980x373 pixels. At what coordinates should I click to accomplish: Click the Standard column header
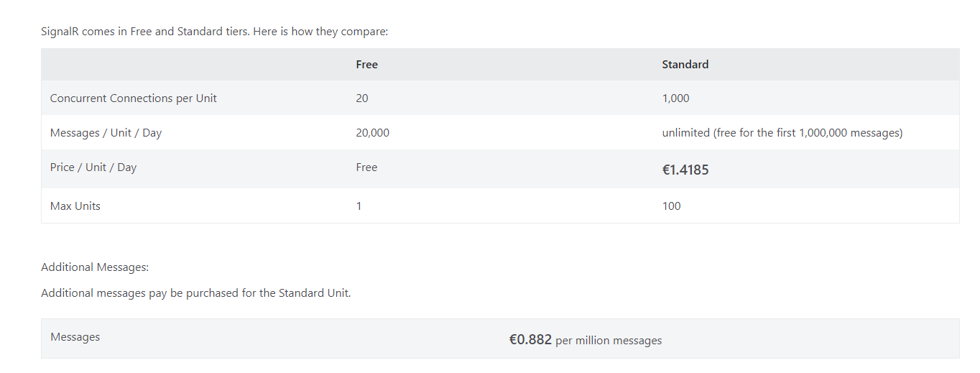(685, 65)
